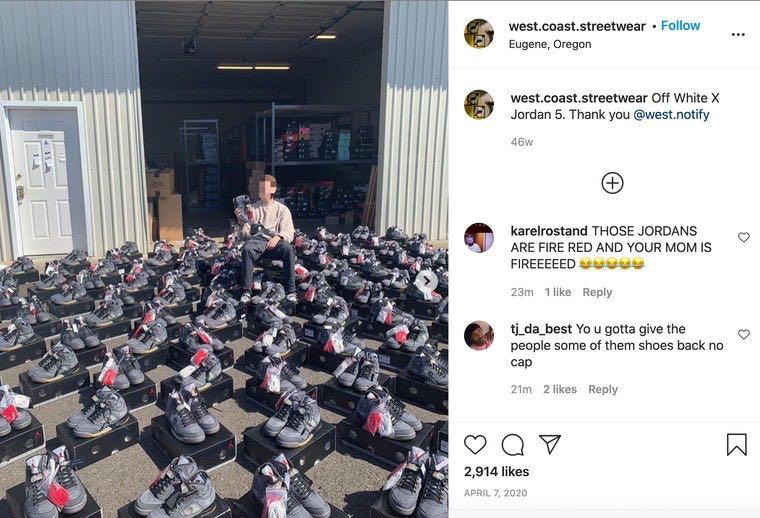This screenshot has height=518, width=760.
Task: Like the post with the heart icon
Action: tap(475, 444)
